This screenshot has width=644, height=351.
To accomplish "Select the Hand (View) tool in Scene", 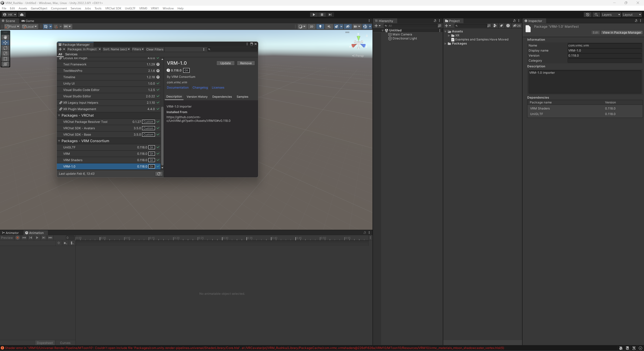I will click(5, 37).
